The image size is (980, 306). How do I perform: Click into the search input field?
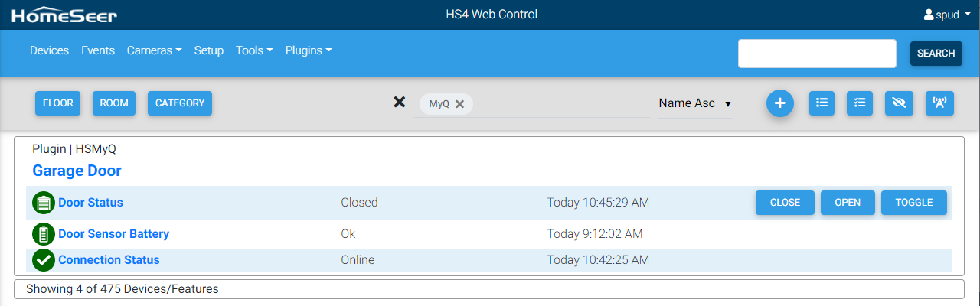(x=816, y=54)
